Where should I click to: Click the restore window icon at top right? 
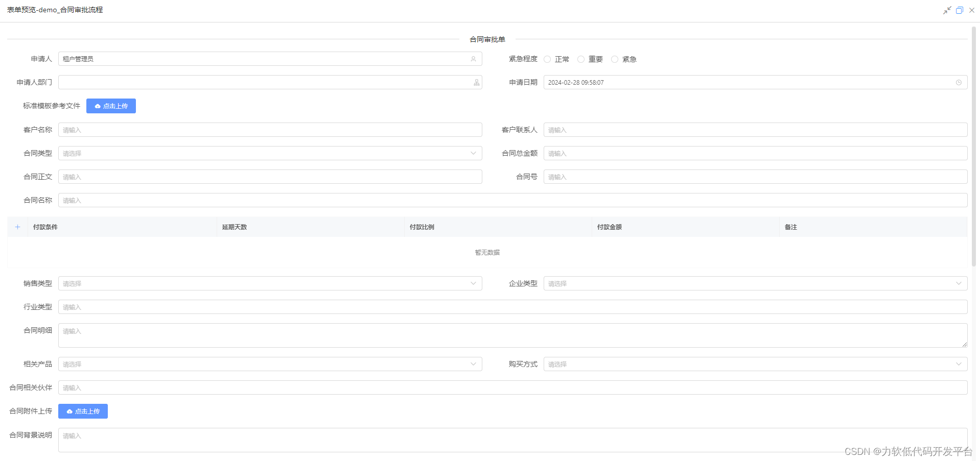point(960,10)
